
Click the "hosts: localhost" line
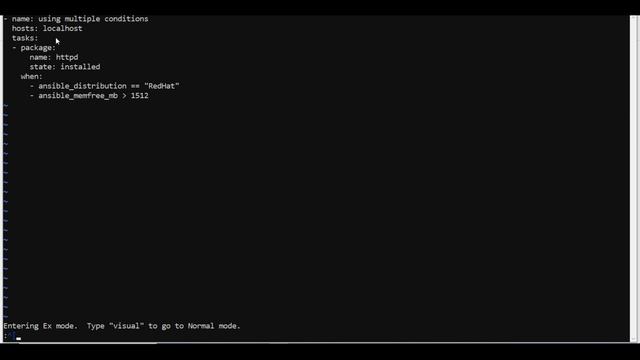[x=47, y=29]
